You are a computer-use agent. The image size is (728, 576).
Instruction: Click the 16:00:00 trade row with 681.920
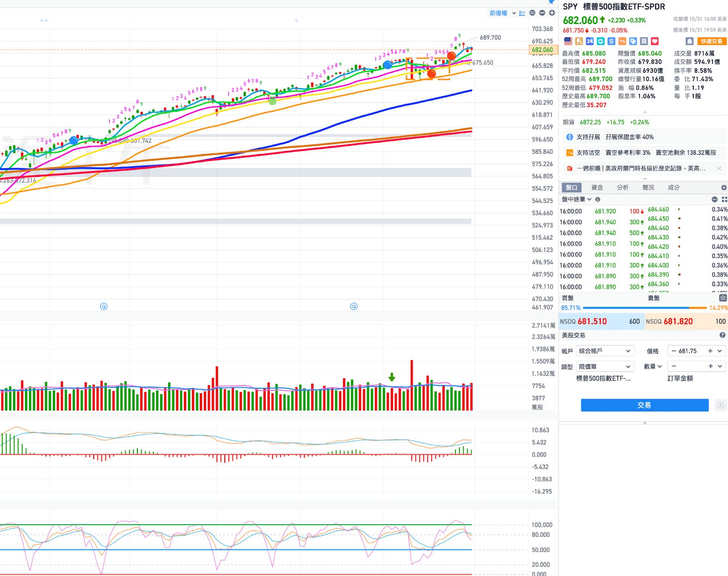pos(602,211)
